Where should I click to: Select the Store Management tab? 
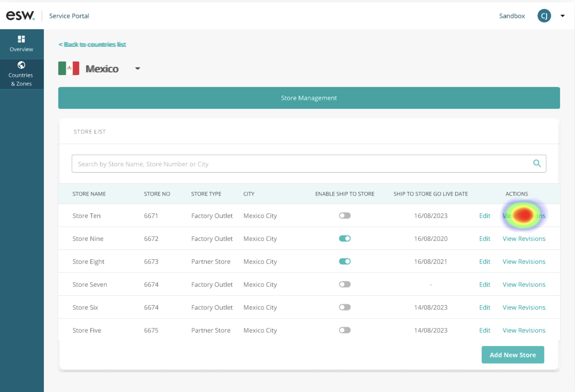pos(309,98)
